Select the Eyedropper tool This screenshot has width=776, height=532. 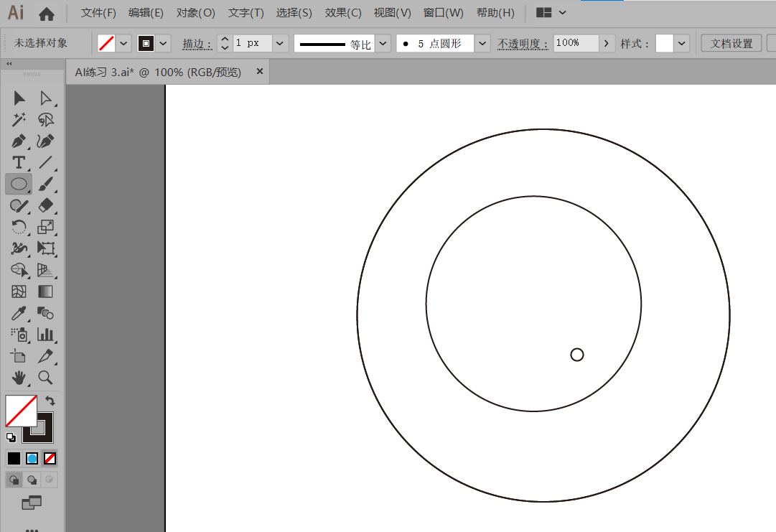click(x=19, y=313)
